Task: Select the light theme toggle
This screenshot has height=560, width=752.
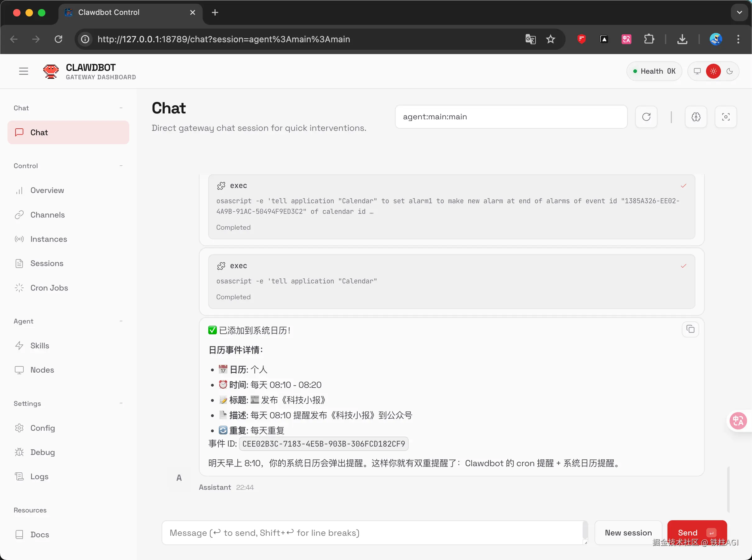Action: click(x=713, y=71)
